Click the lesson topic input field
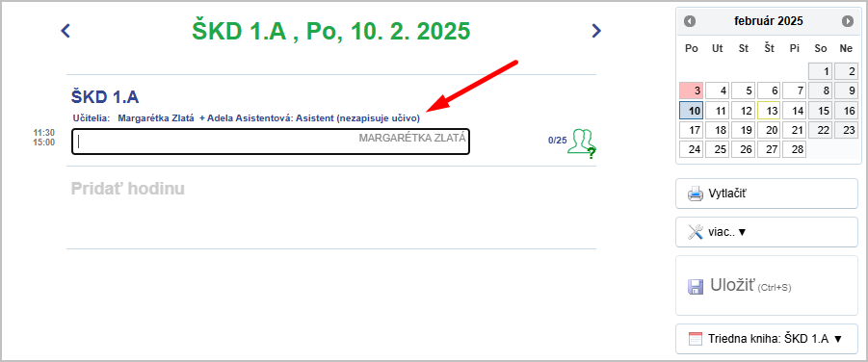 271,142
